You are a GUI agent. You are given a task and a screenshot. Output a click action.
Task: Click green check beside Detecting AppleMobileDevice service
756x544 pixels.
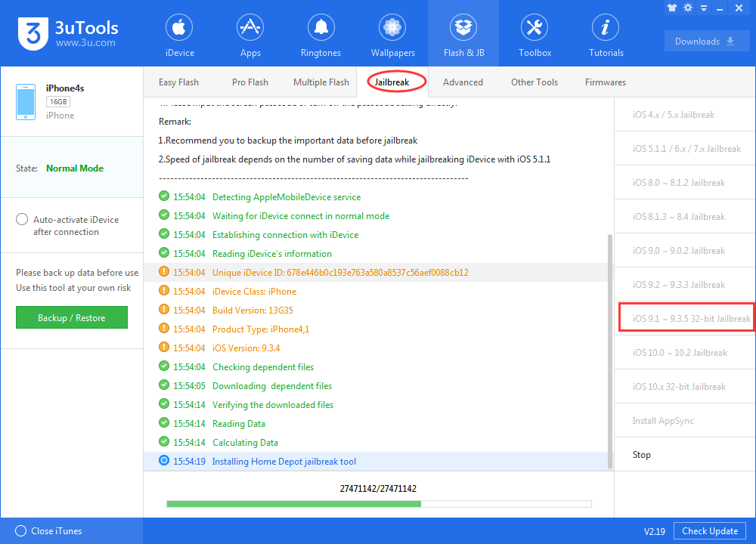[164, 196]
